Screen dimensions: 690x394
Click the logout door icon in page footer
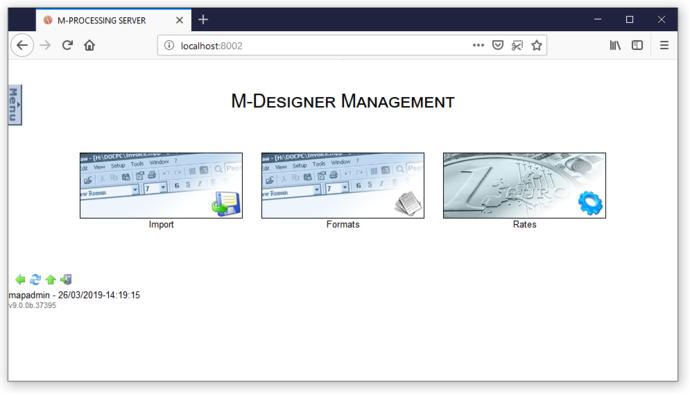[x=66, y=280]
